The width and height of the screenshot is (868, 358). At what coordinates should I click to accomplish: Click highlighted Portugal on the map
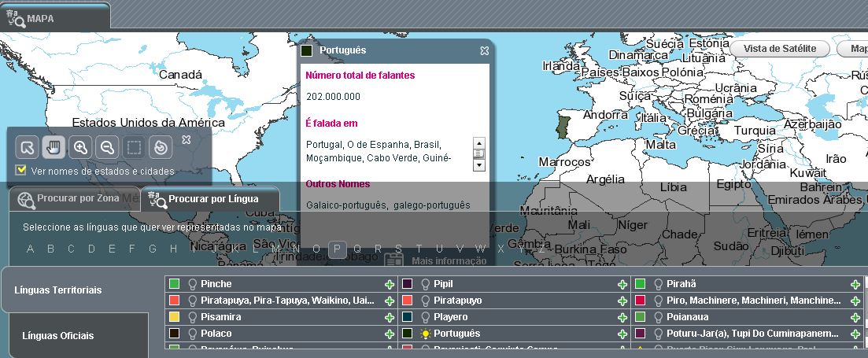point(563,127)
